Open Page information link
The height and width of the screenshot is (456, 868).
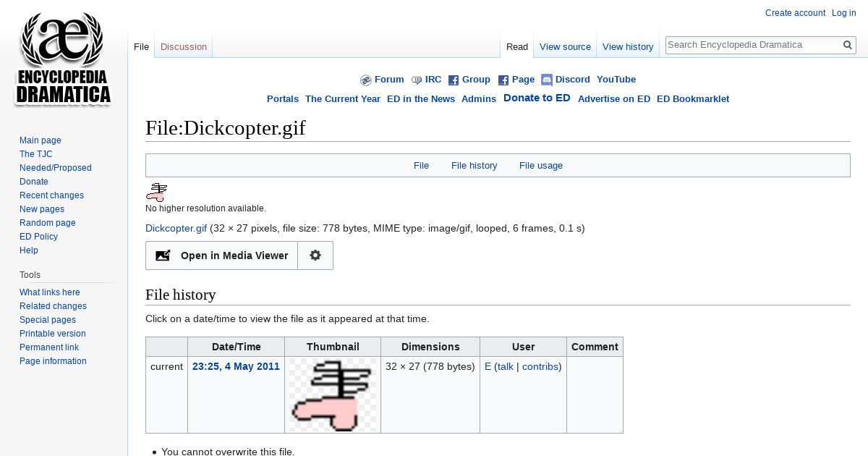(x=53, y=361)
